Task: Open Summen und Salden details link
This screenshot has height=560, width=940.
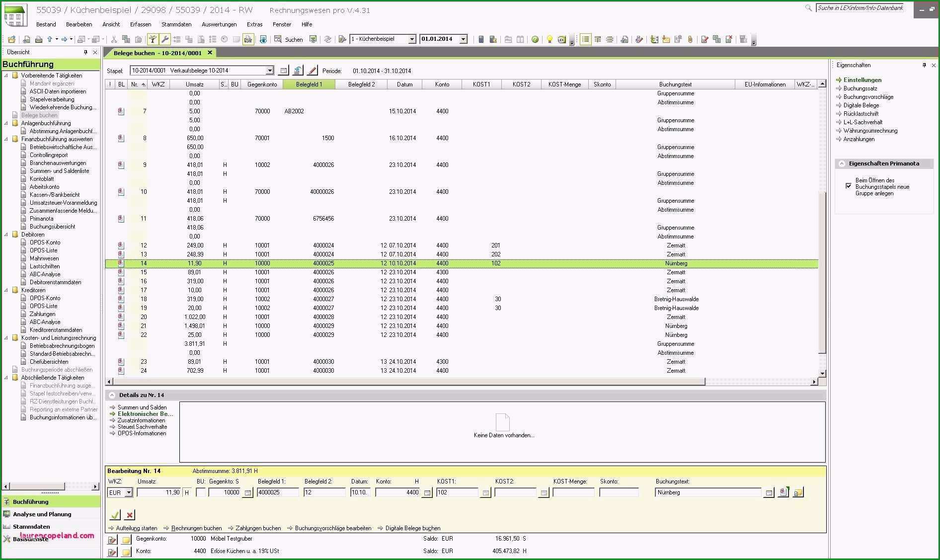Action: 142,407
